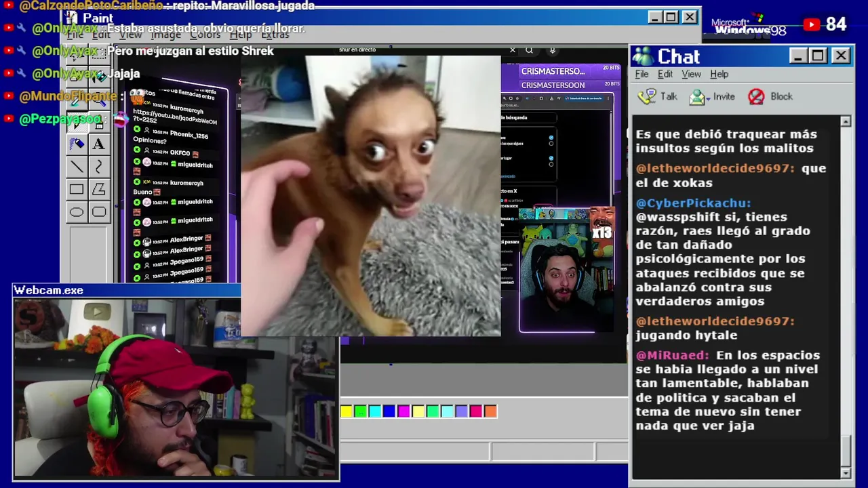Open Edit menu in Chat window

665,74
